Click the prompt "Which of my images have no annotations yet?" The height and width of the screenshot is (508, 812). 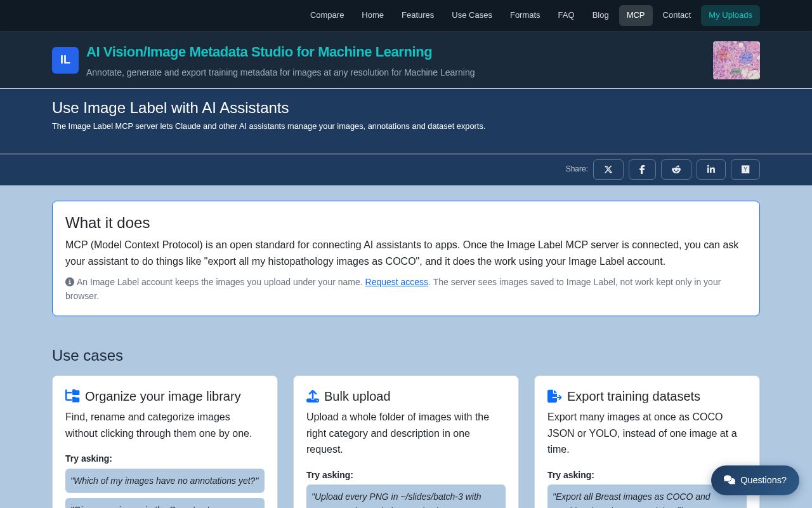tap(165, 481)
